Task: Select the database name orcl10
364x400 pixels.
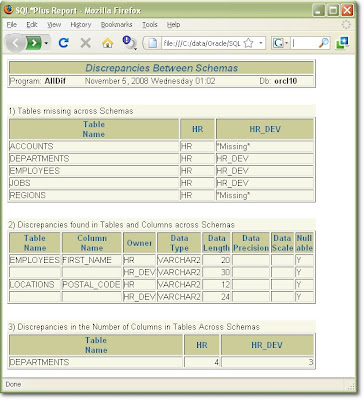Action: (286, 81)
